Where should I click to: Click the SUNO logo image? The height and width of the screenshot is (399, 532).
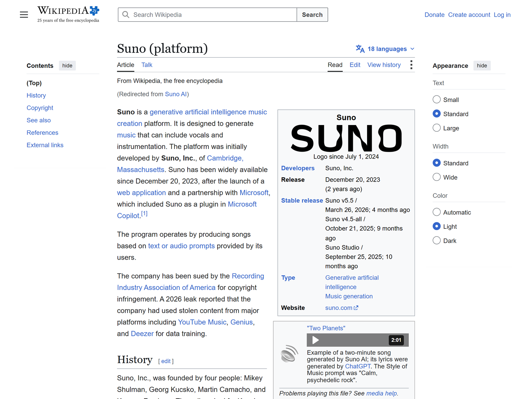[x=346, y=138]
